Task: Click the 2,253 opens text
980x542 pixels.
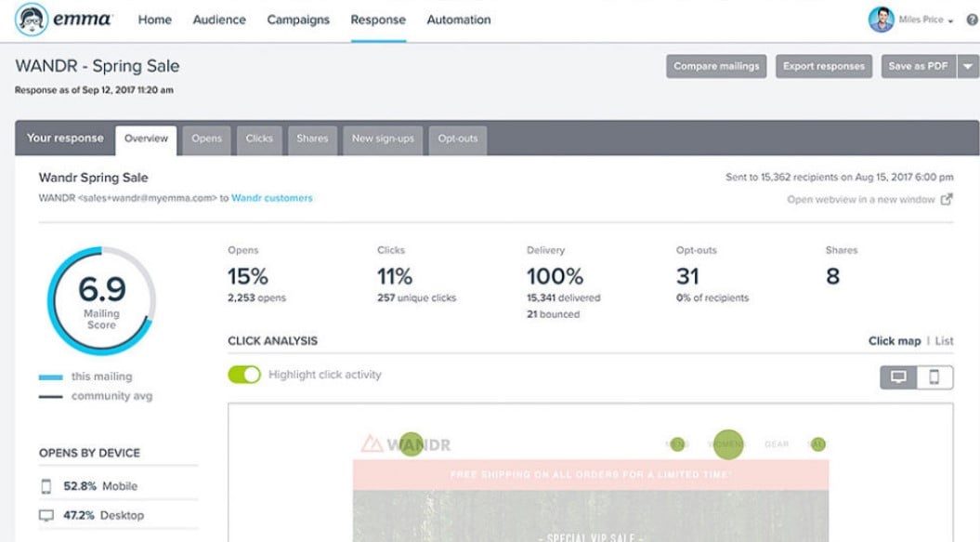Action: (257, 297)
